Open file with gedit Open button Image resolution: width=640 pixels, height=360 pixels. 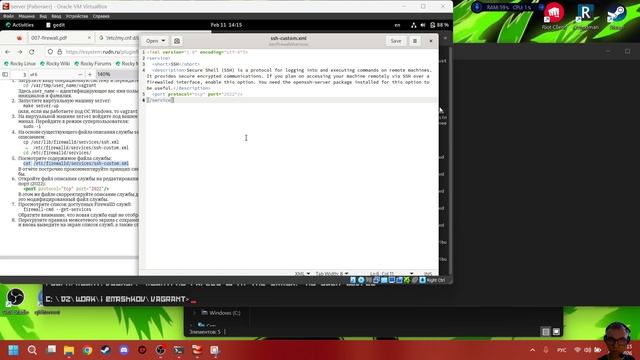(151, 41)
